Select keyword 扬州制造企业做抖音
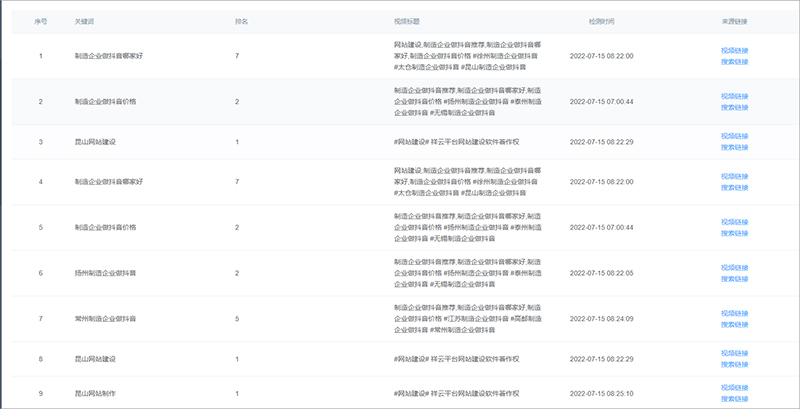The image size is (800, 409). [x=105, y=273]
